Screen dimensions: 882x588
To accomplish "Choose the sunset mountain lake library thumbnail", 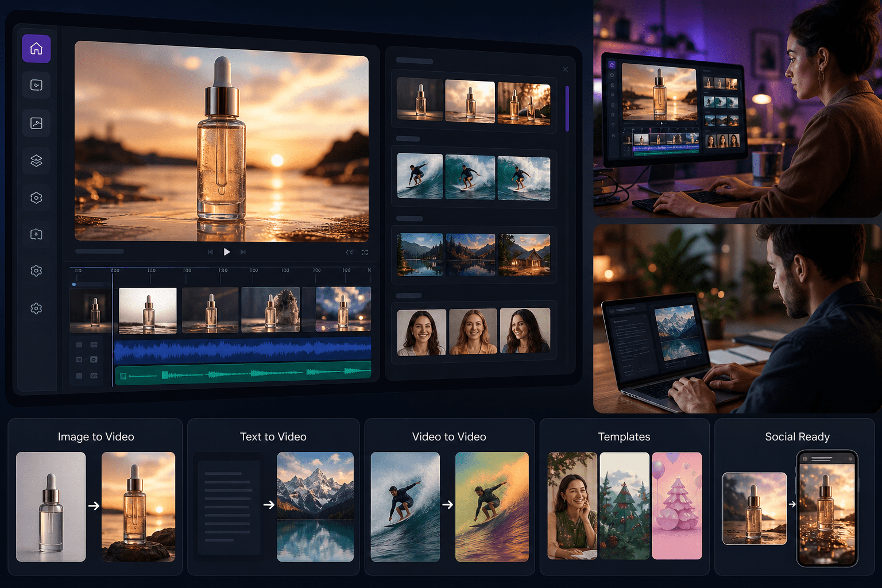I will (470, 254).
